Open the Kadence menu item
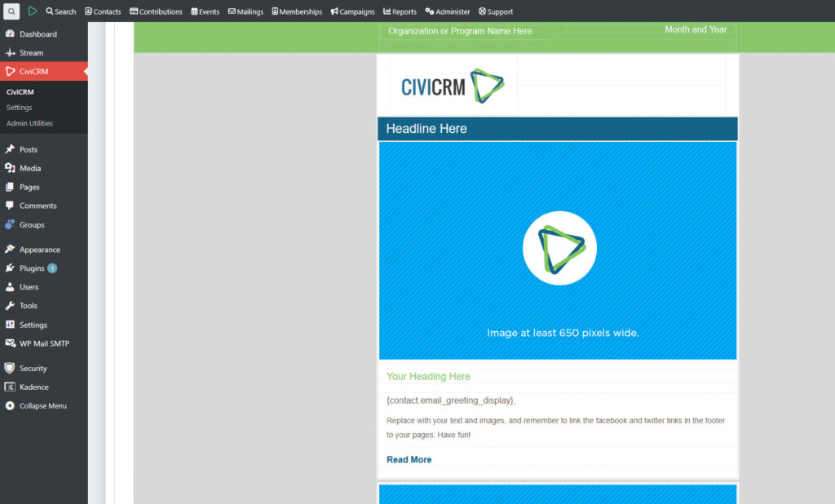 [x=33, y=387]
